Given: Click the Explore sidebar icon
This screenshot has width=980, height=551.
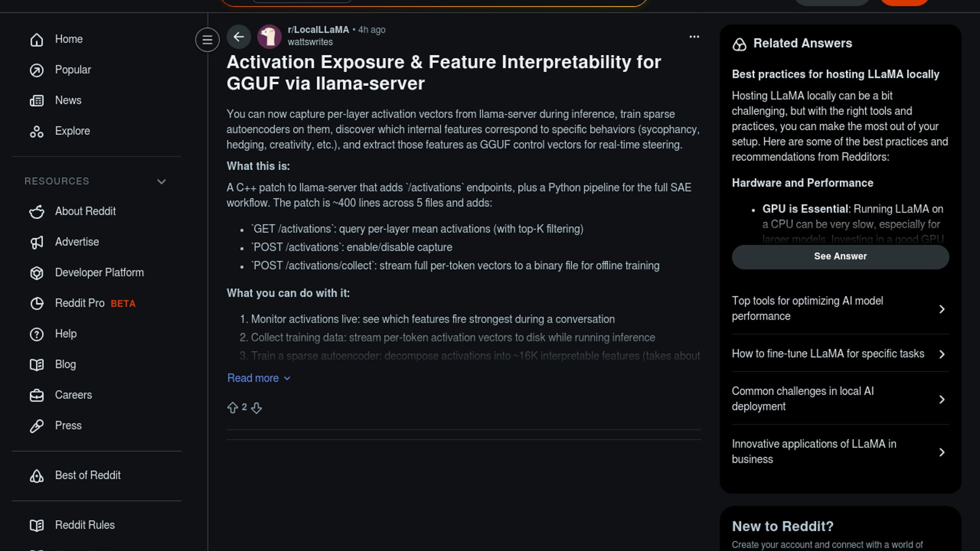Looking at the screenshot, I should pos(37,132).
